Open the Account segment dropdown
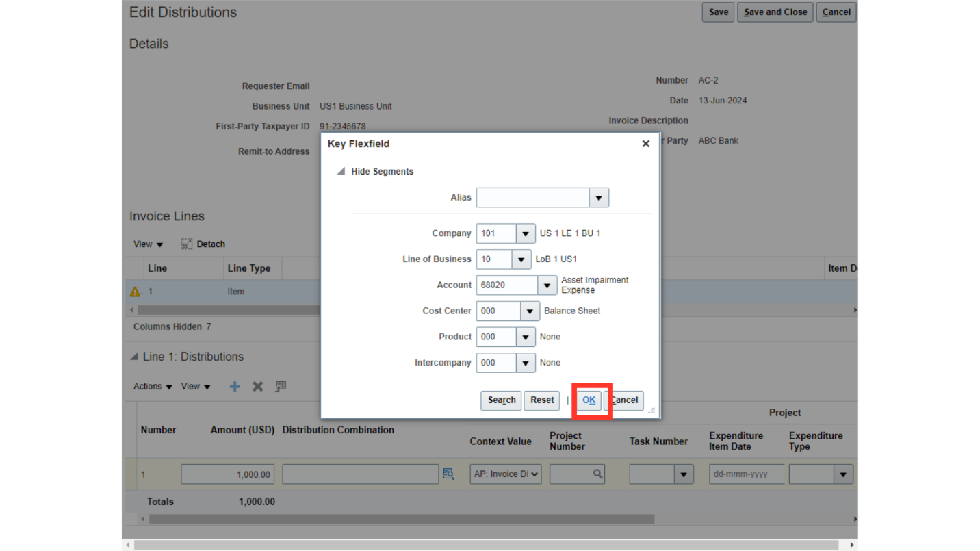 tap(547, 285)
